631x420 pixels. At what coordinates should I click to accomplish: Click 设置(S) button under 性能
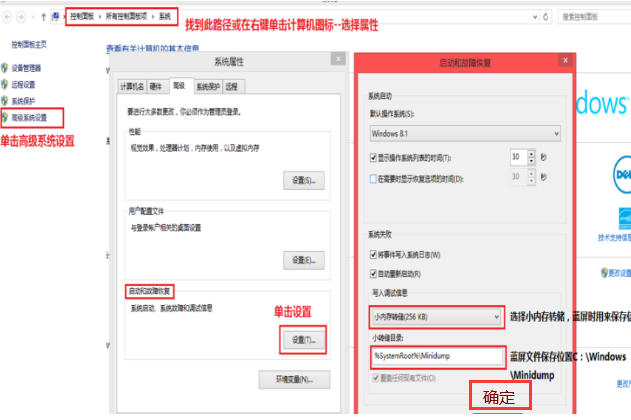pos(304,181)
